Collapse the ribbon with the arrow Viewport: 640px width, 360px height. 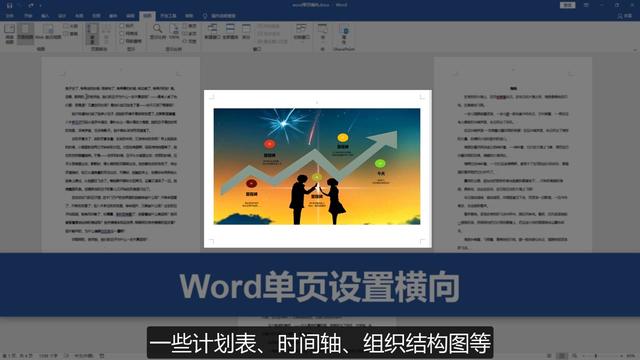click(635, 49)
